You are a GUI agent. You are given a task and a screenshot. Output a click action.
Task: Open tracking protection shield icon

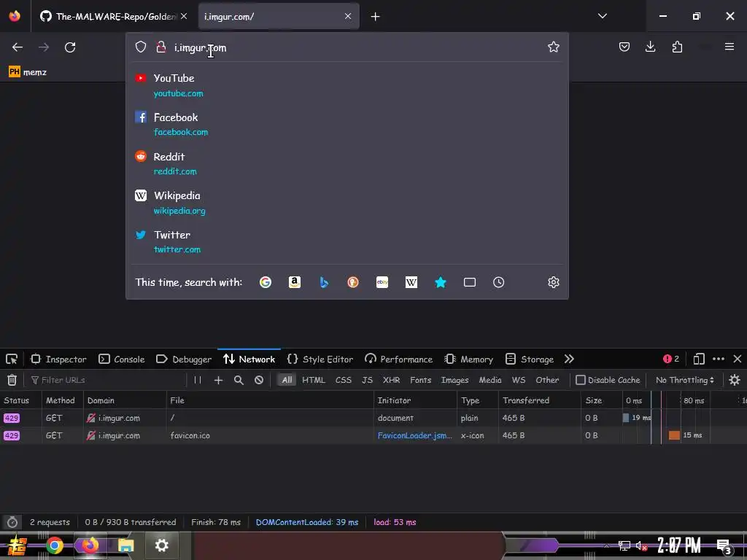(141, 47)
